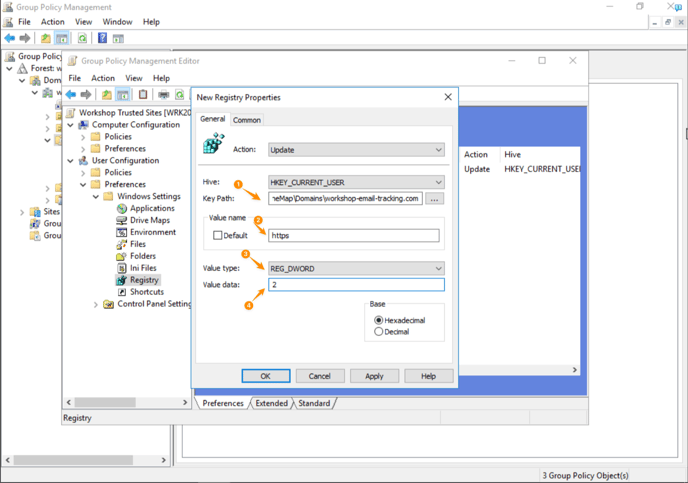Screen dimensions: 688x483
Task: Click the OK button
Action: coord(265,376)
